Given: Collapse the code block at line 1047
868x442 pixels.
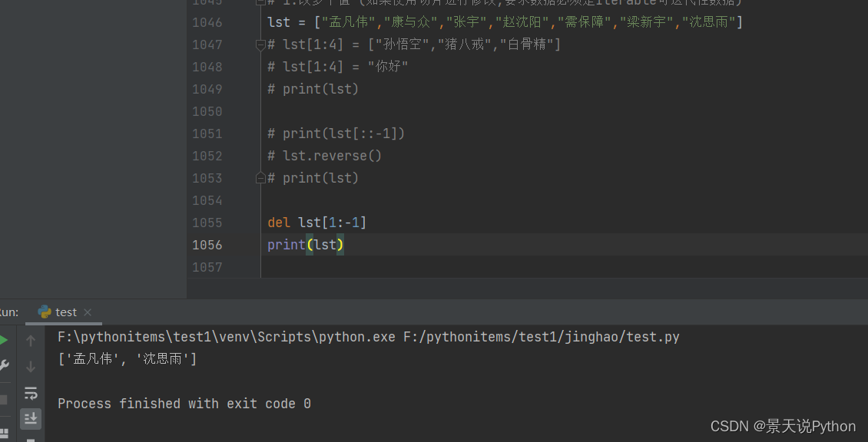Looking at the screenshot, I should pyautogui.click(x=260, y=45).
